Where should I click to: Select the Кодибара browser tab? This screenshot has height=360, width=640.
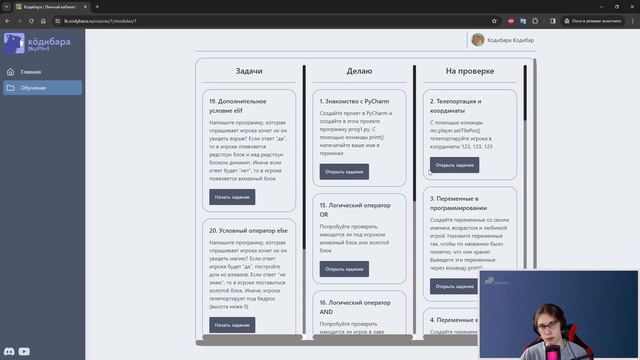click(x=51, y=7)
